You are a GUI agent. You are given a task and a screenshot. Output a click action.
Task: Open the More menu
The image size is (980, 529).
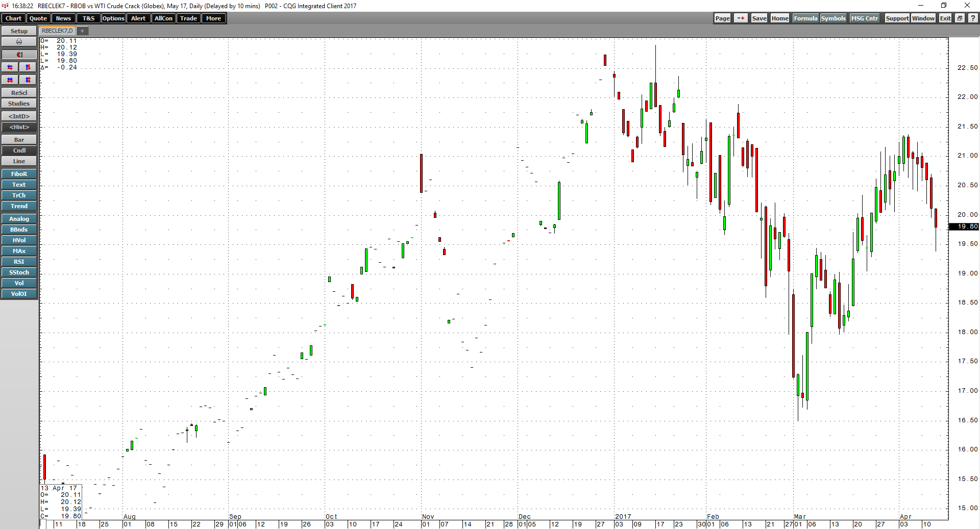point(213,18)
